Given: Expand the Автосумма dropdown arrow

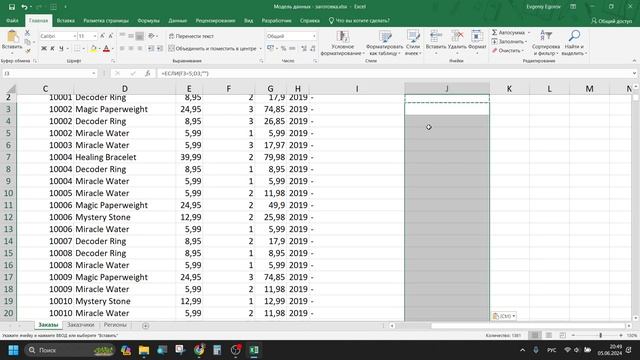Looking at the screenshot, I should pyautogui.click(x=529, y=33).
